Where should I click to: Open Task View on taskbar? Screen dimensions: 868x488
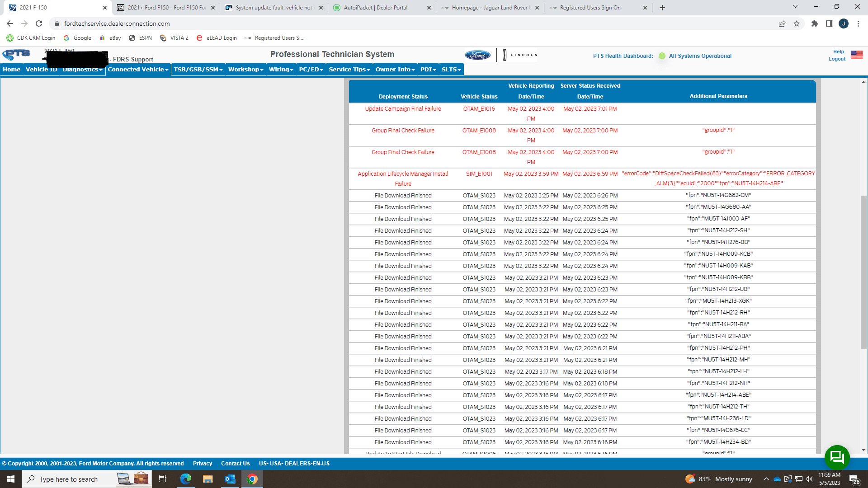[163, 479]
